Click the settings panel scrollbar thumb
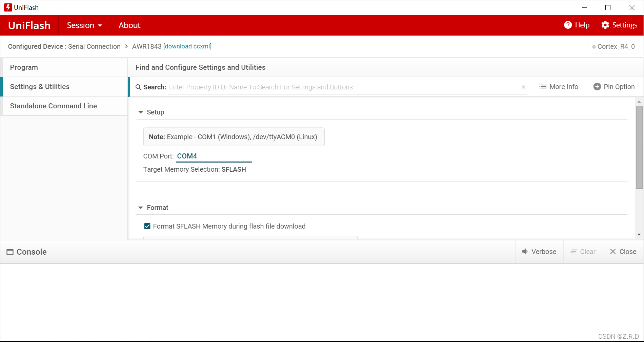 (639, 147)
